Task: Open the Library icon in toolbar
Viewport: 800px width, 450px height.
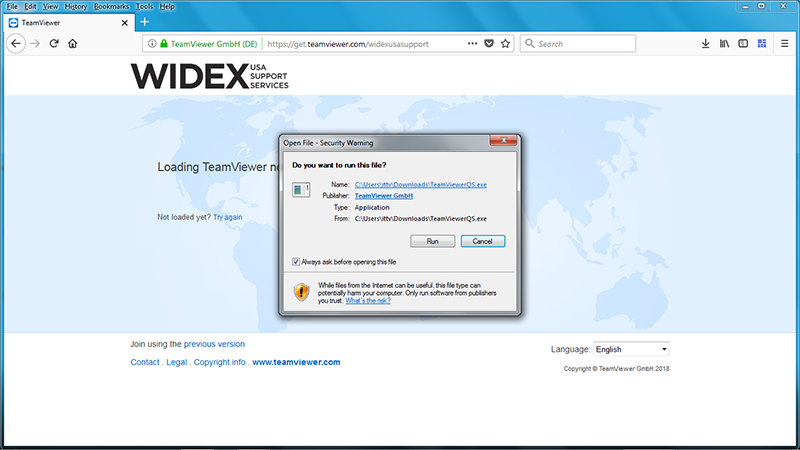Action: (724, 44)
